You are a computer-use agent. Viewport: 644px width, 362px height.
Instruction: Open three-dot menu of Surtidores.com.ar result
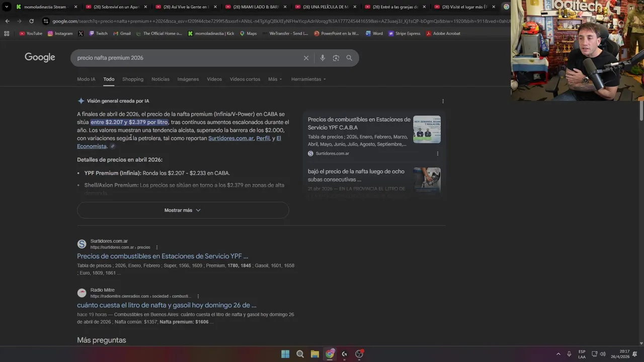click(x=156, y=247)
